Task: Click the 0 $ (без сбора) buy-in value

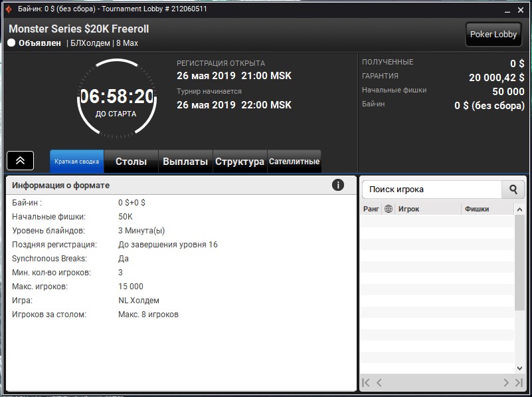Action: 489,106
